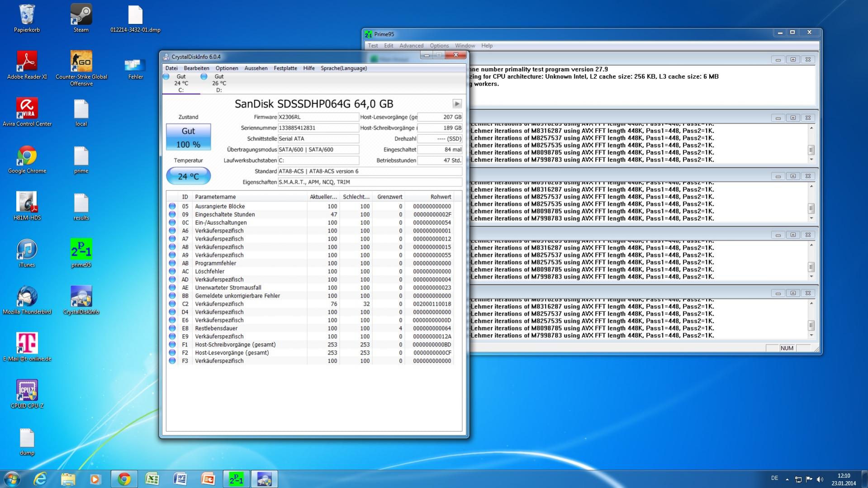This screenshot has width=868, height=488.
Task: Select the C: drive tab
Action: click(x=181, y=83)
